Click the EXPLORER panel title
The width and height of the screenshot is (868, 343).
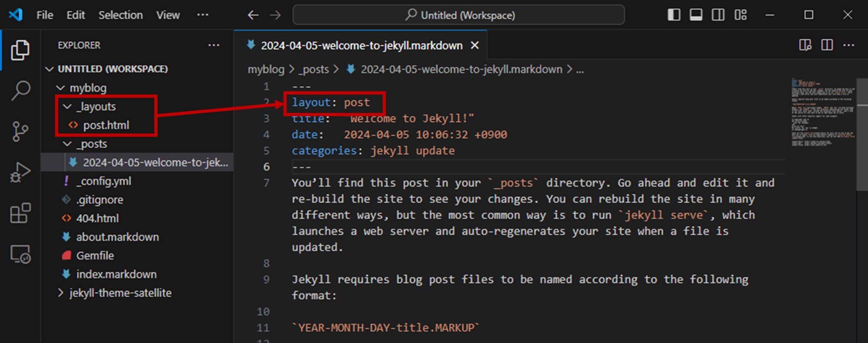pos(79,45)
